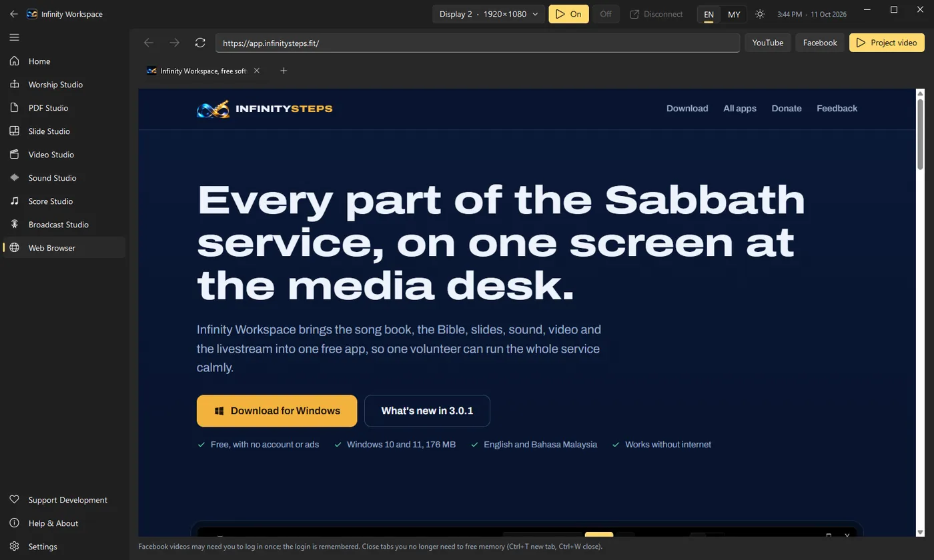The image size is (934, 560).
Task: Click the Disconnect button
Action: tap(656, 14)
